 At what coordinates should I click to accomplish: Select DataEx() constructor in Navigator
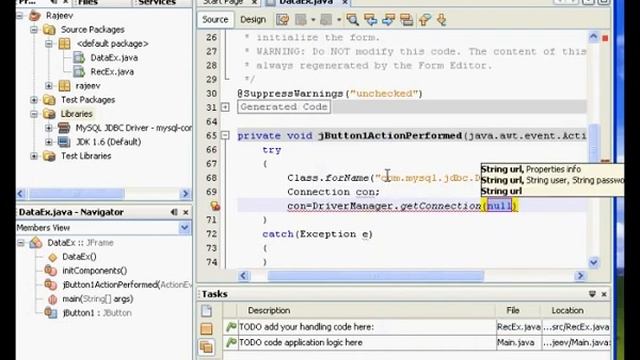coord(79,257)
